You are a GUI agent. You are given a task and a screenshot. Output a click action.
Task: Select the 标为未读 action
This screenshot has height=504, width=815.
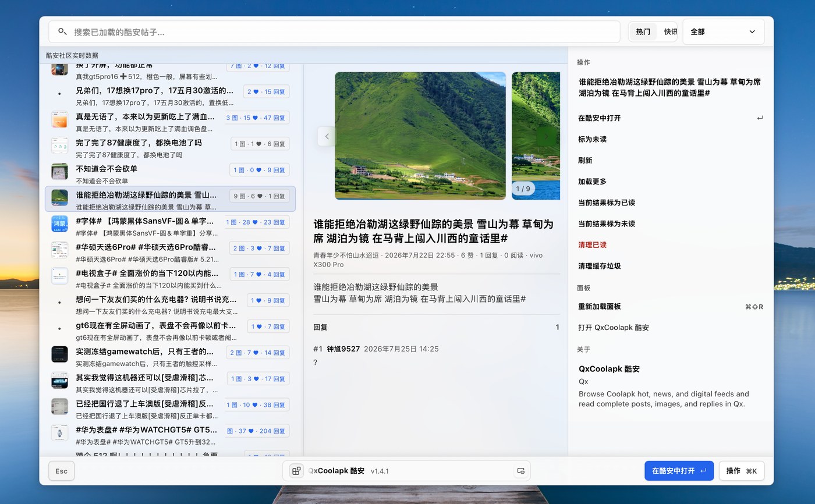pos(670,139)
